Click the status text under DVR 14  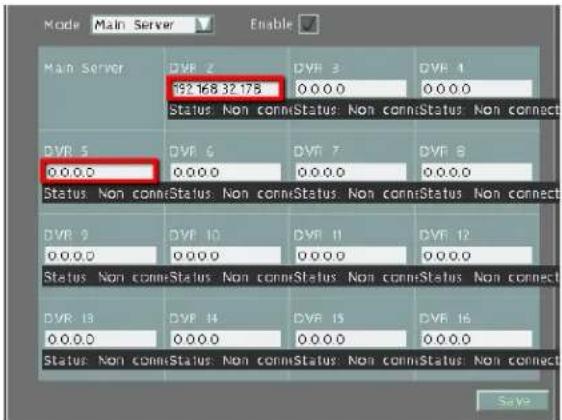point(230,361)
